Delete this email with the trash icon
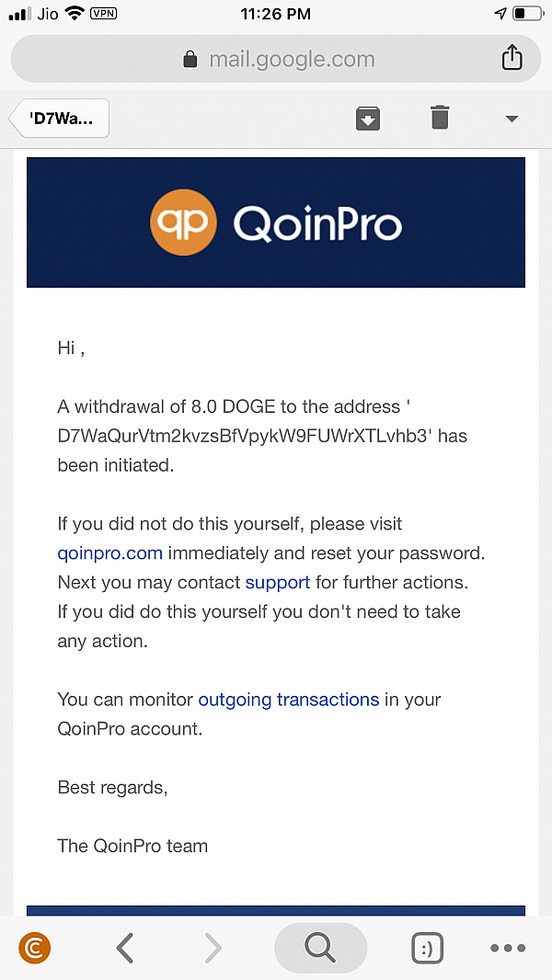The image size is (552, 980). (440, 119)
